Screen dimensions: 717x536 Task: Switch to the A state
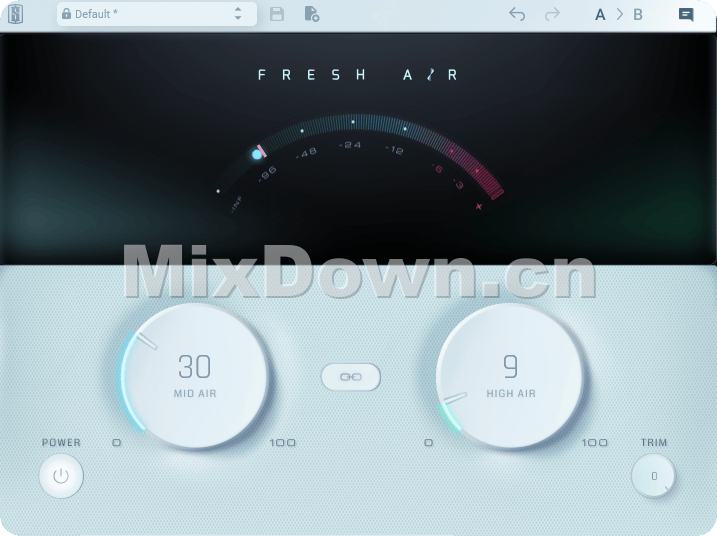[x=600, y=14]
